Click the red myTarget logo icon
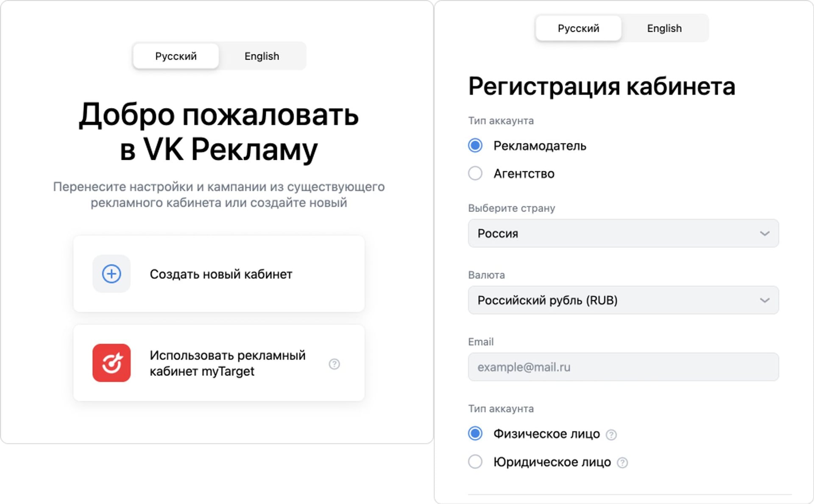The image size is (814, 504). [112, 363]
